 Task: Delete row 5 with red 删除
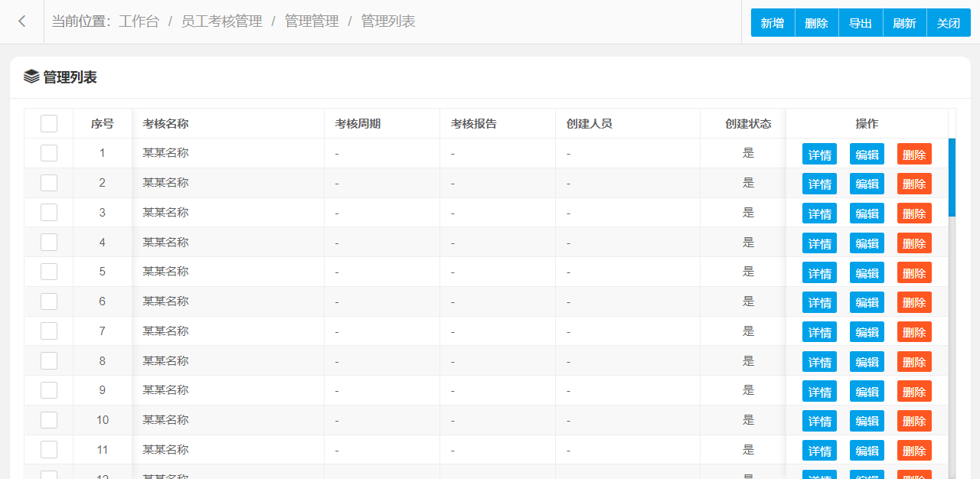[x=914, y=272]
